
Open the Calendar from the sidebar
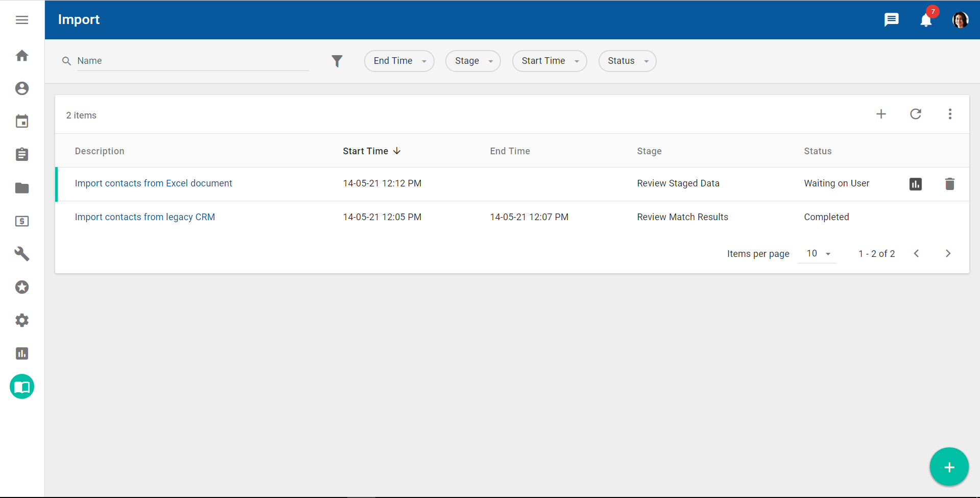pyautogui.click(x=22, y=121)
